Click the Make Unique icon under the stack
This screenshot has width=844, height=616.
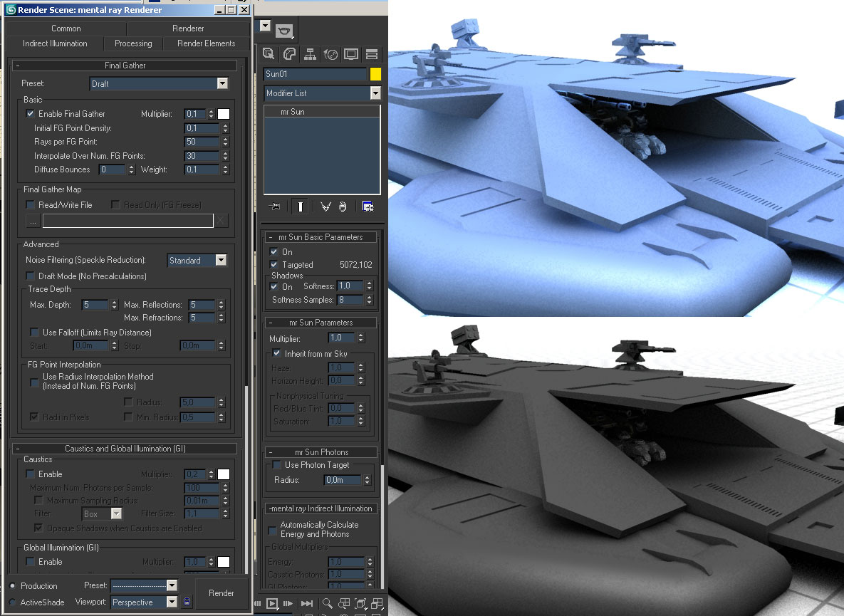point(325,206)
